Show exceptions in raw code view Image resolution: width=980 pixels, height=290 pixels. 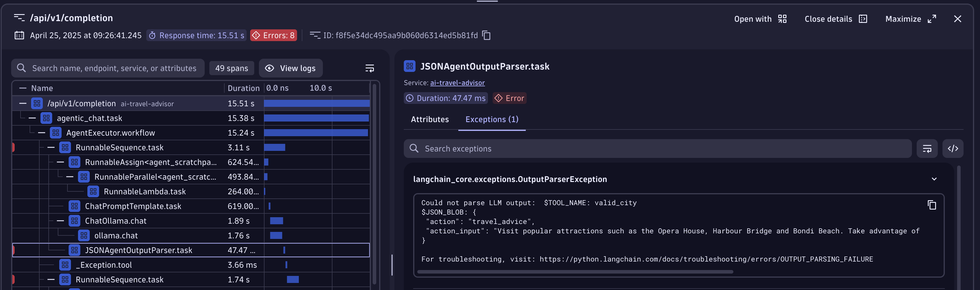point(953,149)
